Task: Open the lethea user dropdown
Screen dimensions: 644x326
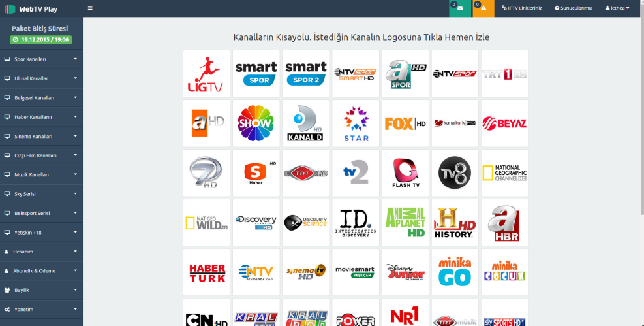Action: coord(617,8)
